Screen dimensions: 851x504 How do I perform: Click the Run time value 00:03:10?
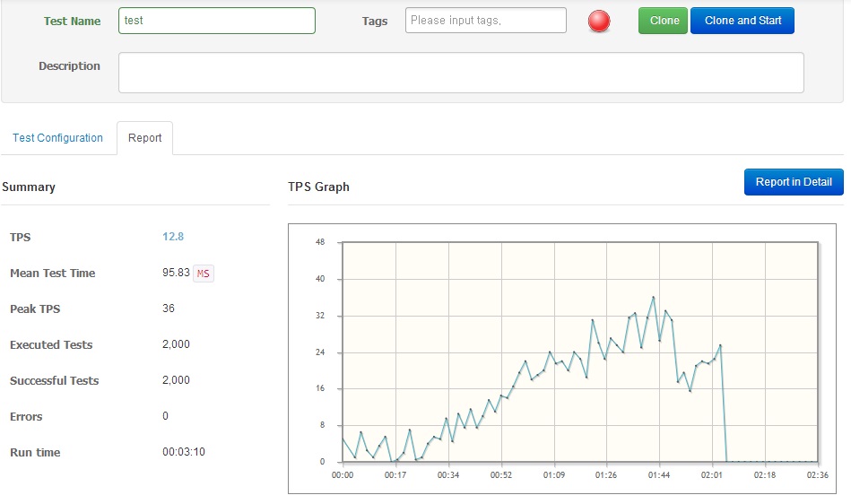[184, 452]
